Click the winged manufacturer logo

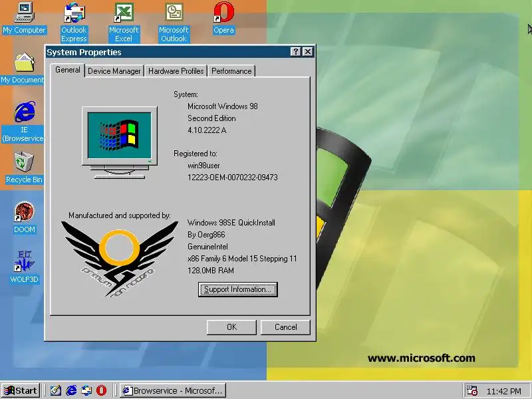(x=120, y=259)
